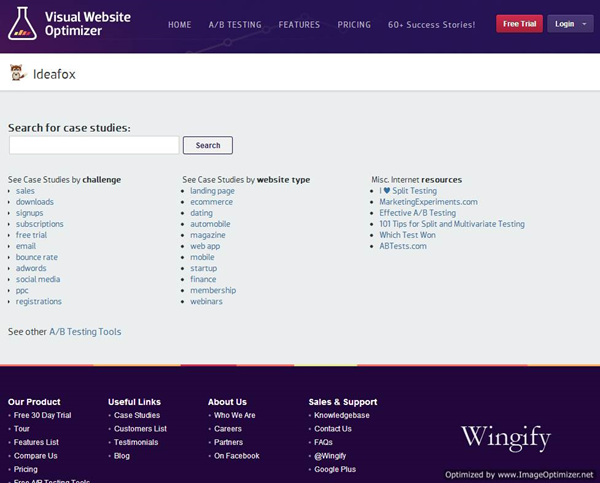Open the sales case studies link
The height and width of the screenshot is (483, 600).
25,191
